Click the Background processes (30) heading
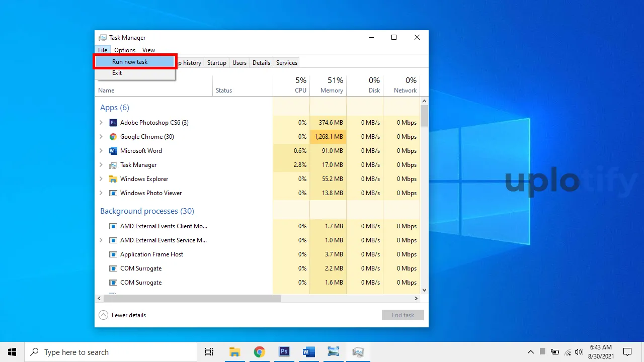This screenshot has height=362, width=644. (x=147, y=211)
